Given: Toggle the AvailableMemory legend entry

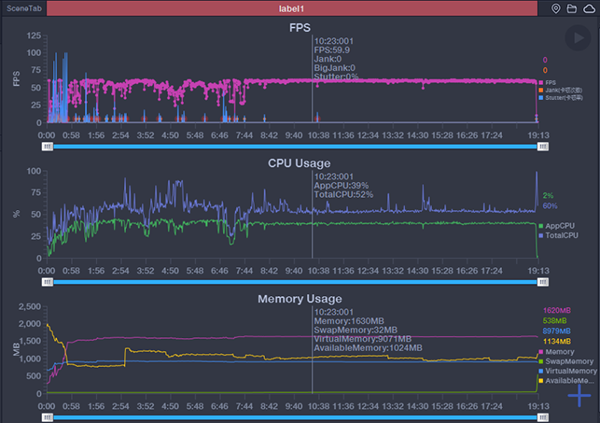Looking at the screenshot, I should 569,380.
